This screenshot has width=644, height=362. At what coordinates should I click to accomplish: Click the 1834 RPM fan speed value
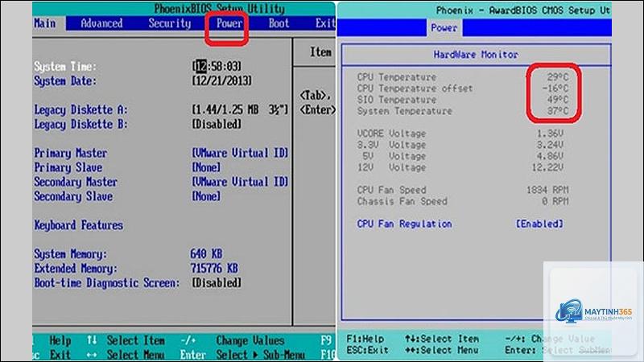547,191
